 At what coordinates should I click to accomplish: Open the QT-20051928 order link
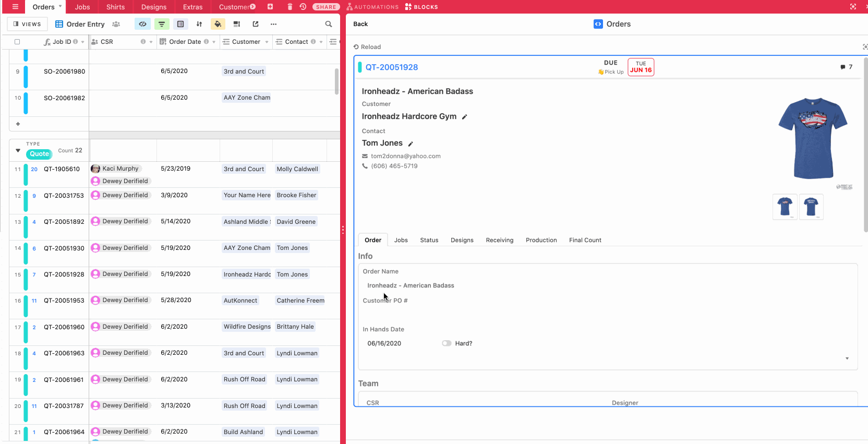click(392, 67)
